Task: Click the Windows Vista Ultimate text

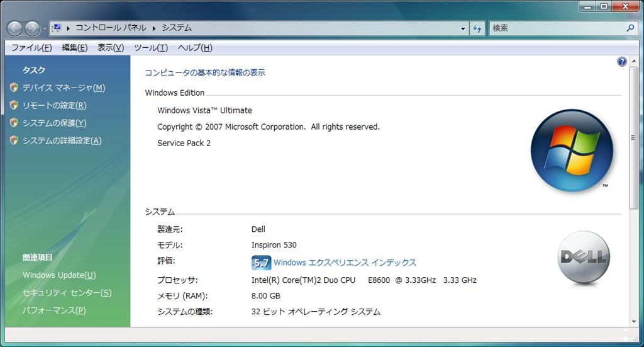Action: (204, 110)
